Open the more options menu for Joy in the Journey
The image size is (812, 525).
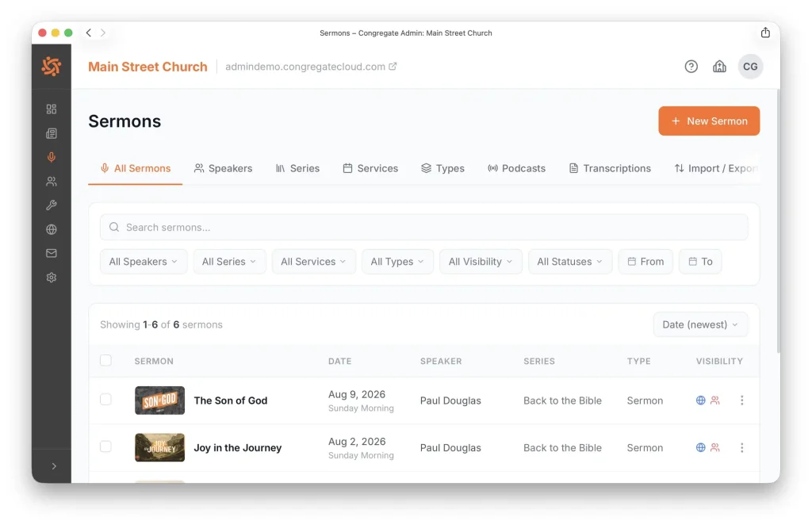(x=741, y=447)
